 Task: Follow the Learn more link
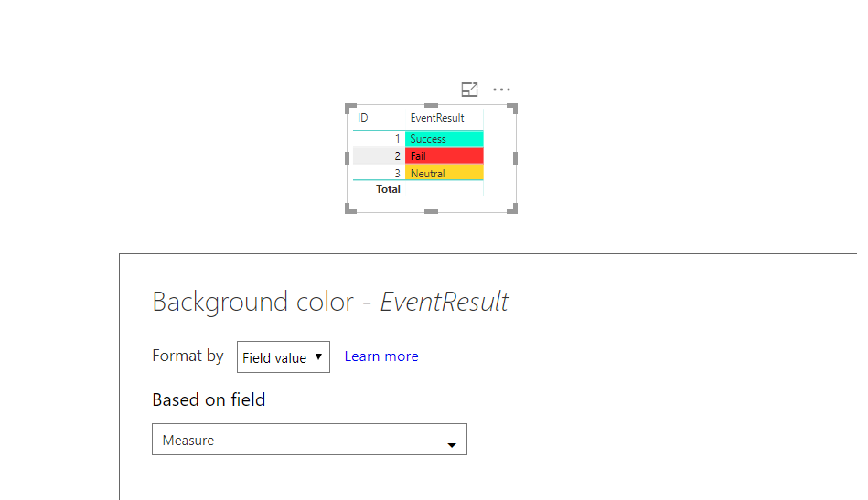[381, 356]
